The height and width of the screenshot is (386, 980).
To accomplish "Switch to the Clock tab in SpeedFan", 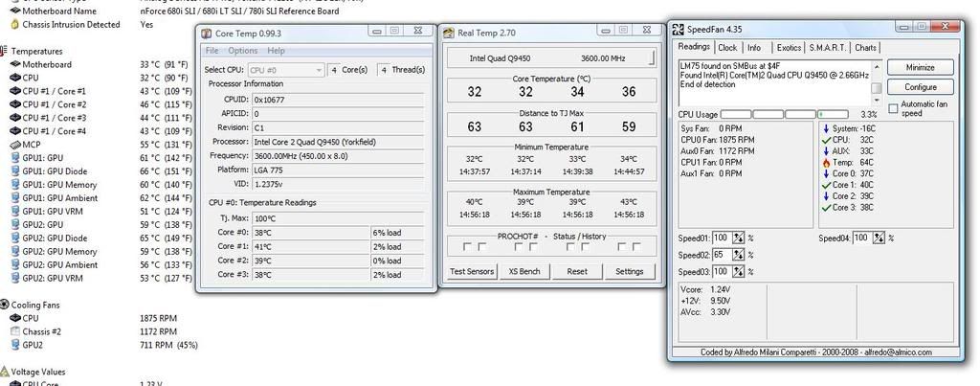I will 727,48.
